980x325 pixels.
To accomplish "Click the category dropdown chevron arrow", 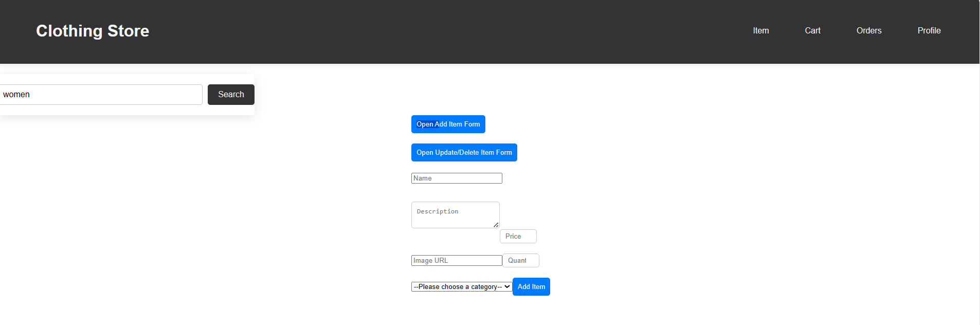I will click(507, 287).
